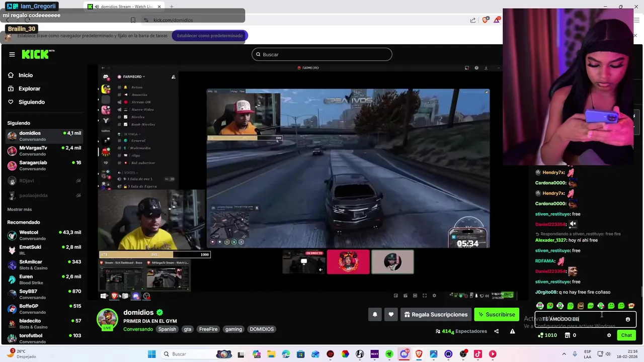
Task: Open Westcol recommended channel
Action: (x=44, y=235)
